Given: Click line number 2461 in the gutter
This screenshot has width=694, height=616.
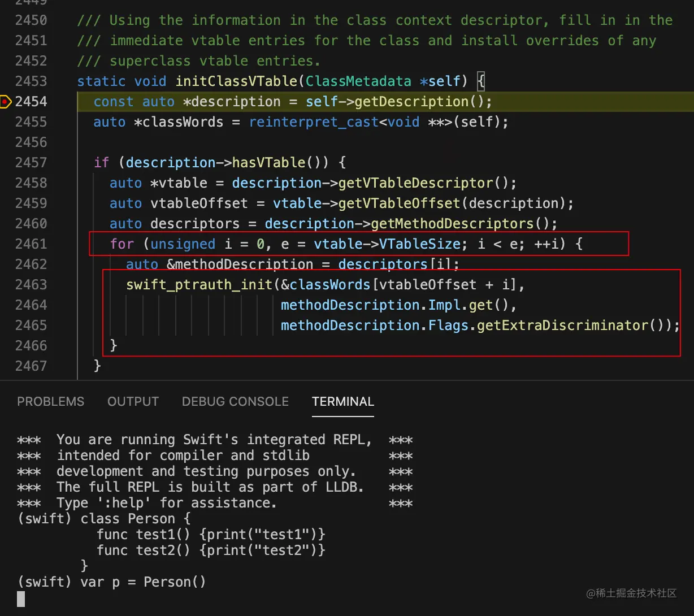Looking at the screenshot, I should pos(31,244).
